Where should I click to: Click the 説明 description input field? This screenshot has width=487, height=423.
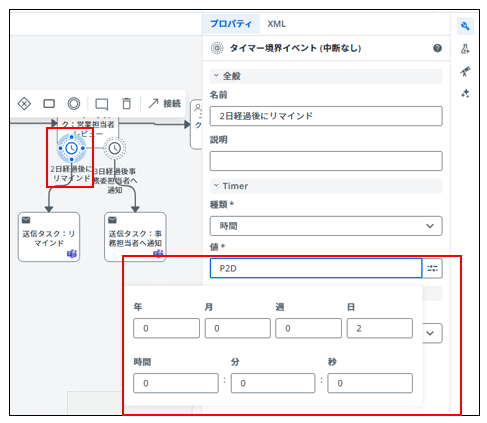point(326,161)
